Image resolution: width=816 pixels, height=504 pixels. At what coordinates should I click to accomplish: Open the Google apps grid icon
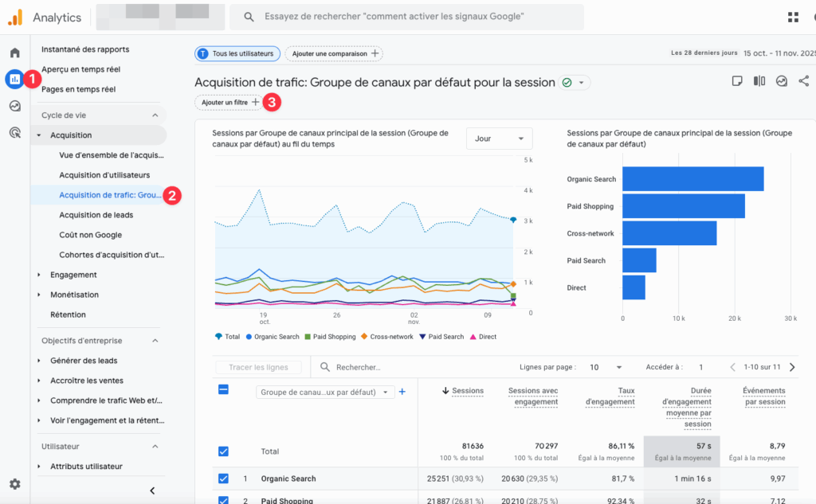coord(793,17)
